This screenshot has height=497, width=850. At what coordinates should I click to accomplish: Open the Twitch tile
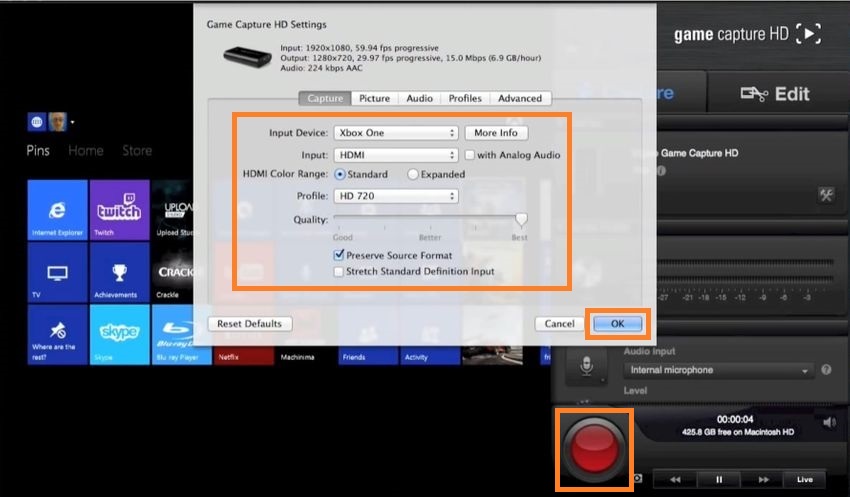119,210
